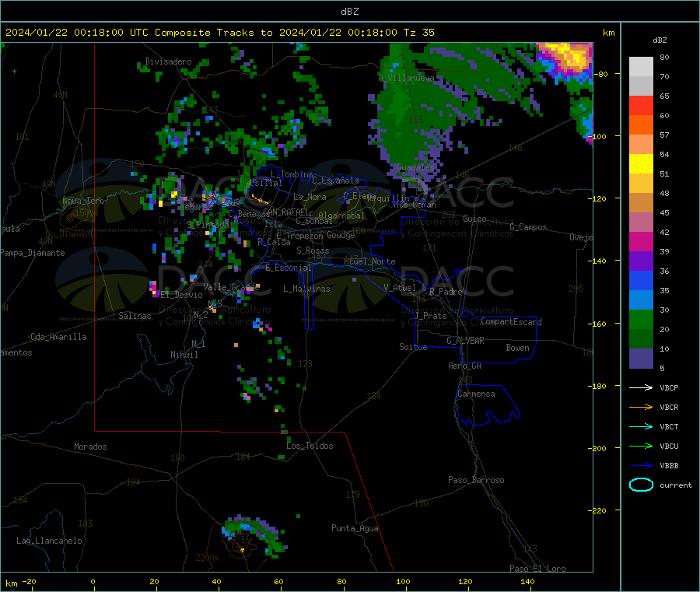Click the 140 tick on bottom km axis
The image size is (700, 592).
527,581
